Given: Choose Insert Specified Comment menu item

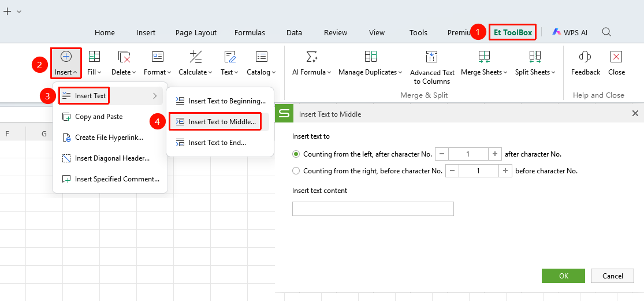Looking at the screenshot, I should coord(110,179).
